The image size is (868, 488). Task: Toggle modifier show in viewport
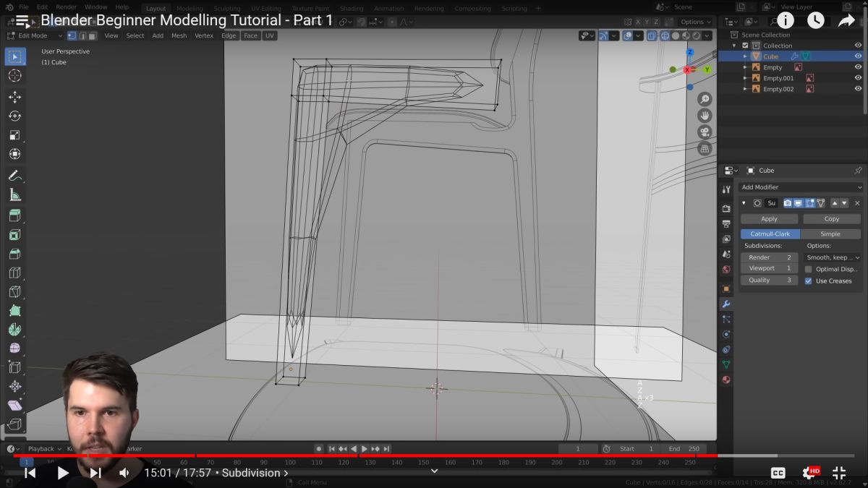(799, 203)
